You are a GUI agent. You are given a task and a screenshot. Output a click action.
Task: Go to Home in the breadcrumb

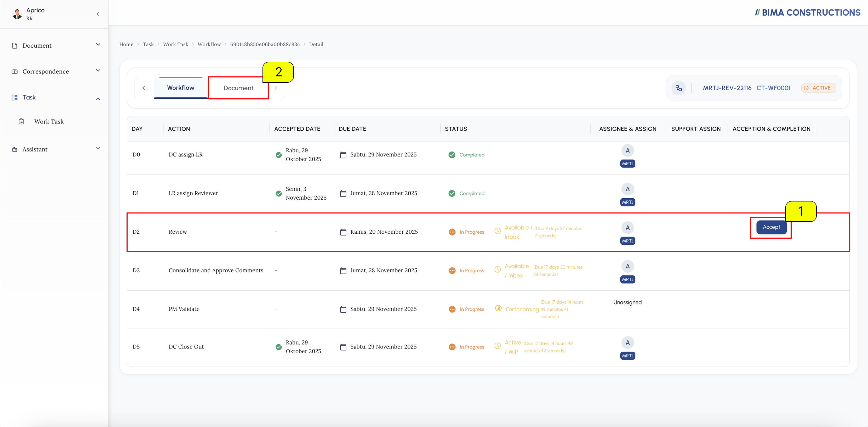pos(126,44)
